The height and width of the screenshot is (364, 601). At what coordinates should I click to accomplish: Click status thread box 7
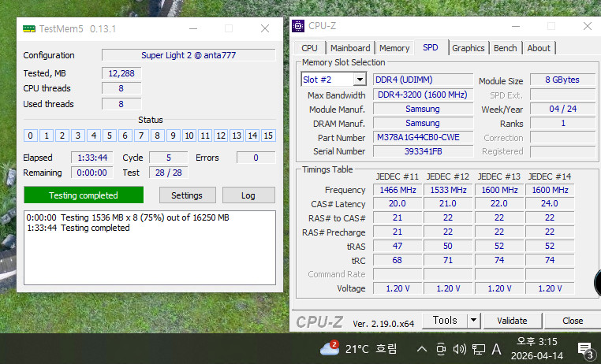pyautogui.click(x=141, y=136)
